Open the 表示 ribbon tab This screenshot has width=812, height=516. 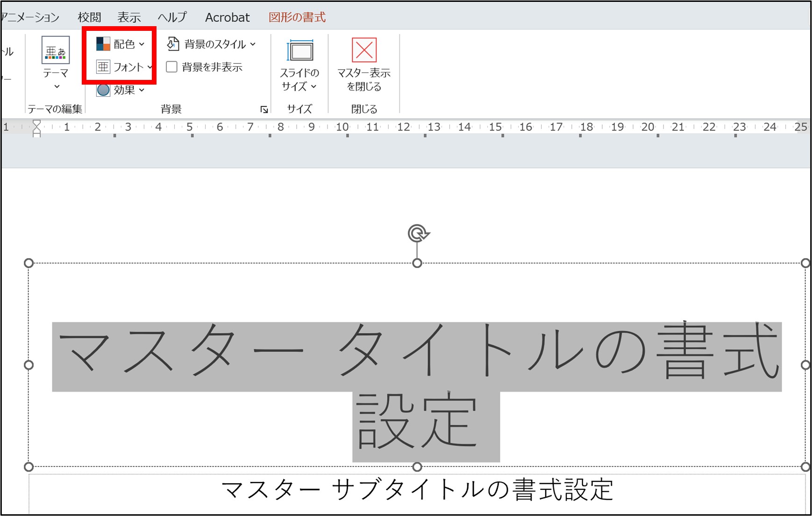(x=129, y=17)
